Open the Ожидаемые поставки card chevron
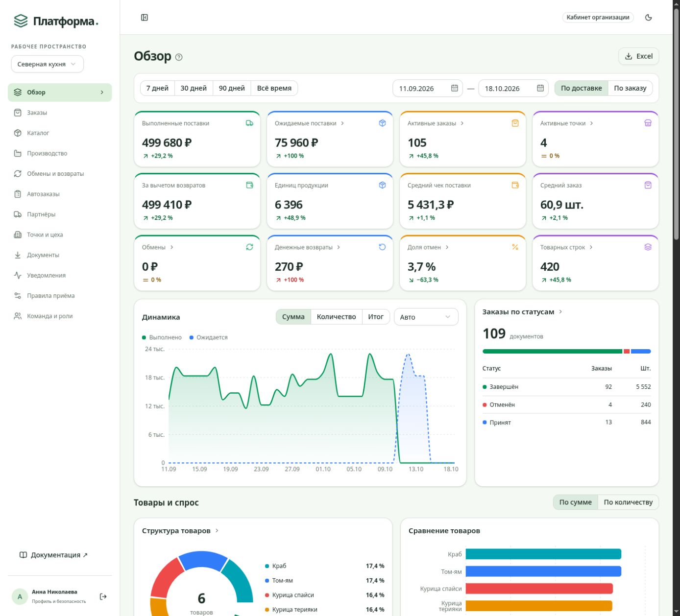This screenshot has width=680, height=616. pyautogui.click(x=342, y=123)
